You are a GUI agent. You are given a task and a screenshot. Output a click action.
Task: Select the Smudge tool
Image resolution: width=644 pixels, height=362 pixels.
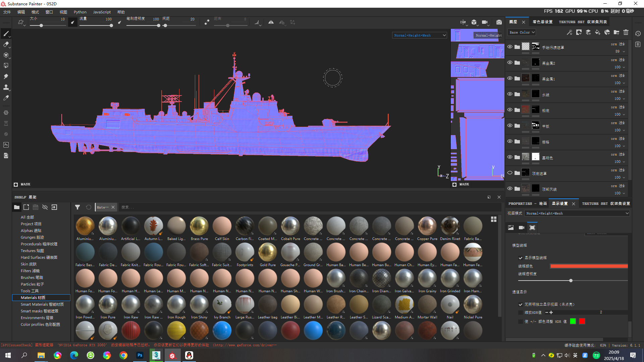pyautogui.click(x=6, y=76)
